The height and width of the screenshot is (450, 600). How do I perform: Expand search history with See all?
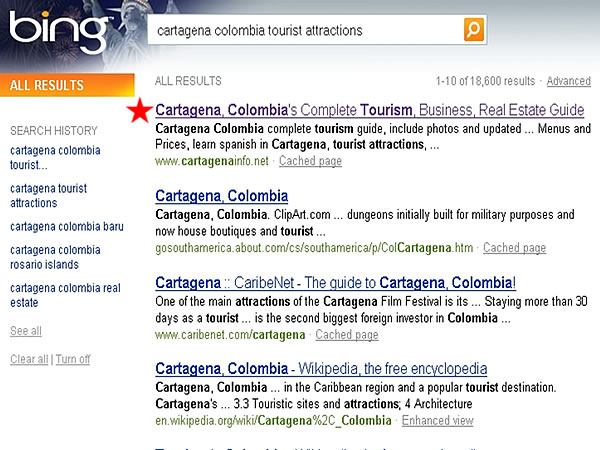(x=25, y=331)
